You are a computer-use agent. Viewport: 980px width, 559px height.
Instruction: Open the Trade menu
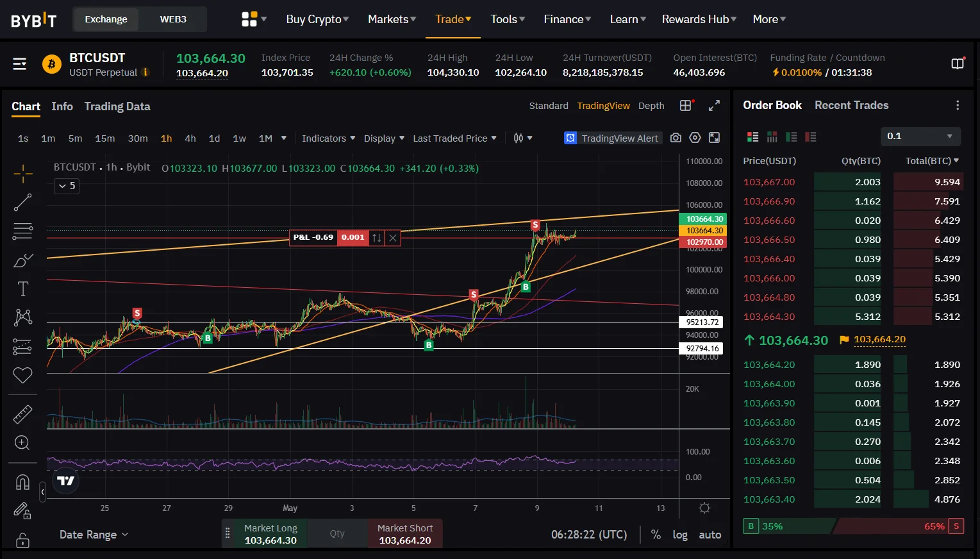click(453, 19)
